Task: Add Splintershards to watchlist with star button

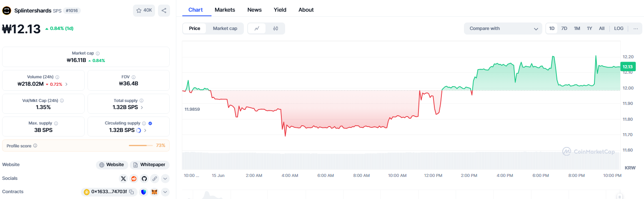Action: point(144,10)
